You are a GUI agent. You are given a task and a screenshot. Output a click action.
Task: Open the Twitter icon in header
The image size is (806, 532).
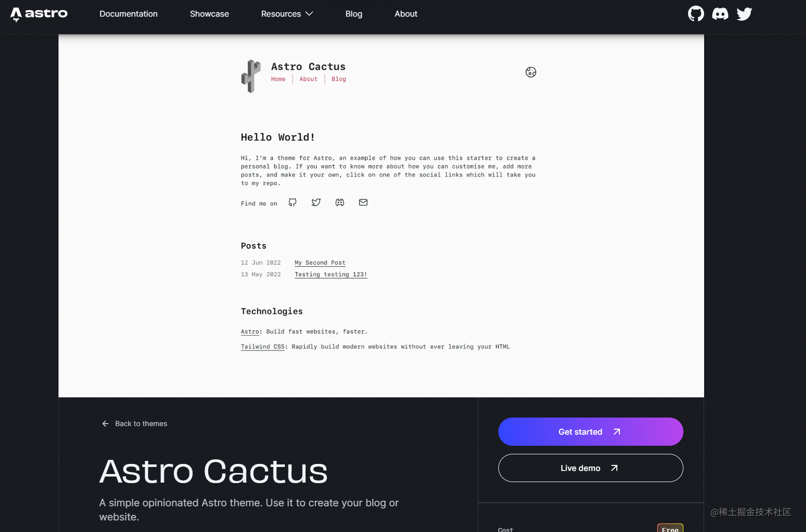coord(744,14)
